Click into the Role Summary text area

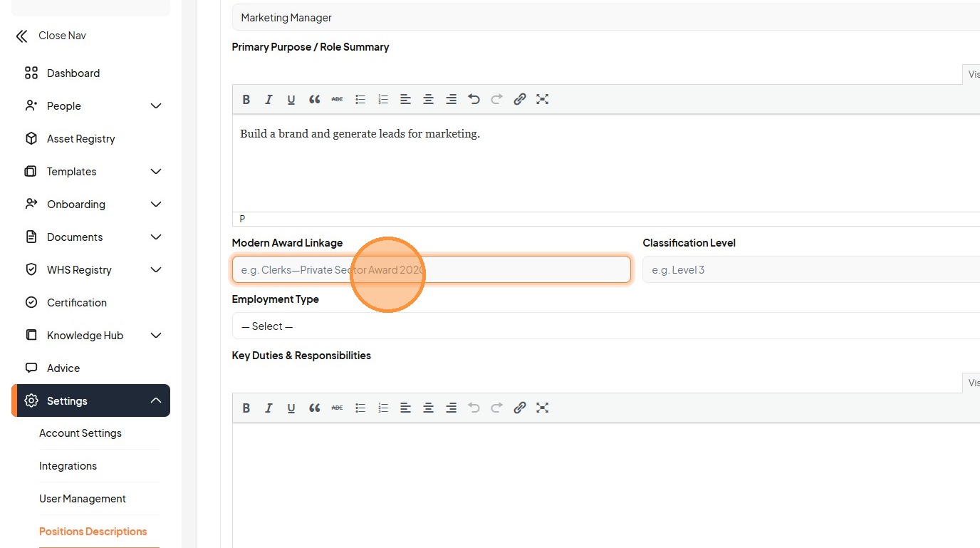(606, 163)
